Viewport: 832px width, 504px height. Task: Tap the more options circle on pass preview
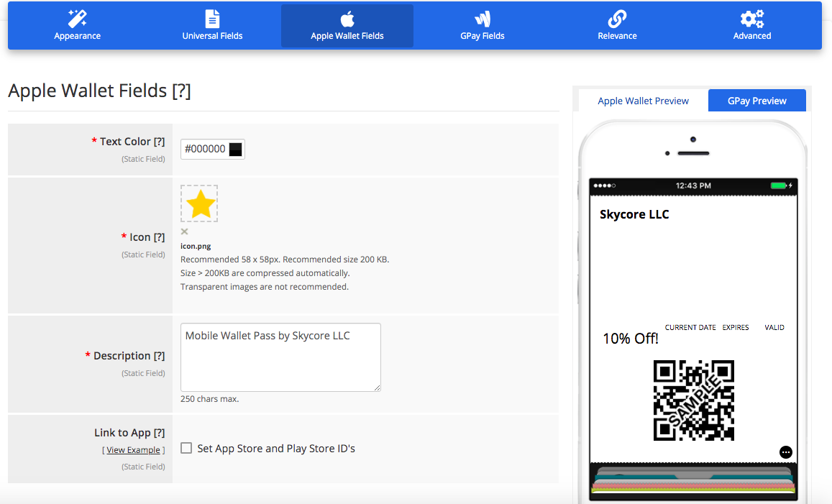tap(786, 452)
